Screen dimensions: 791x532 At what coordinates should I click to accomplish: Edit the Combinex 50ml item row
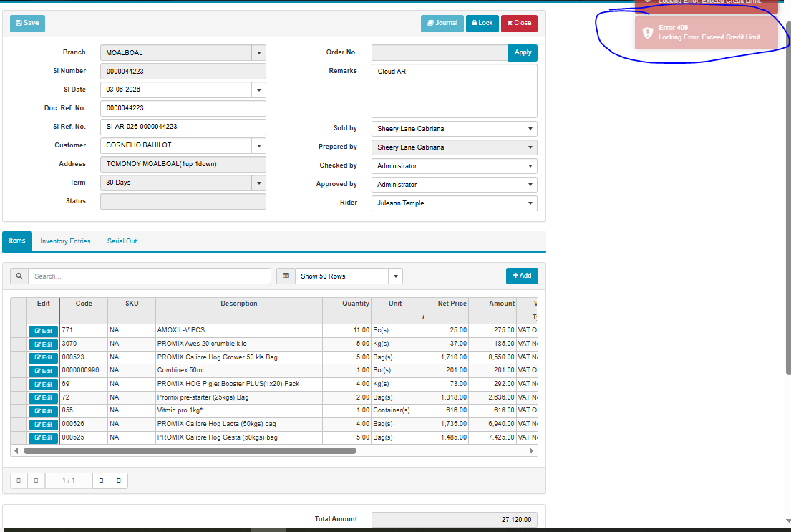point(44,371)
